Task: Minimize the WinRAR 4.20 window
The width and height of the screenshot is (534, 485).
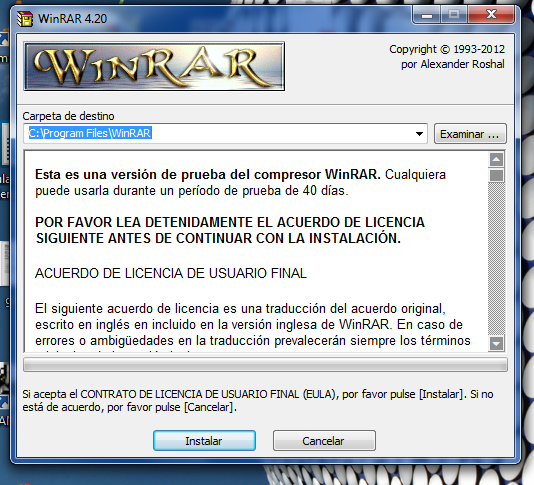Action: pyautogui.click(x=426, y=15)
